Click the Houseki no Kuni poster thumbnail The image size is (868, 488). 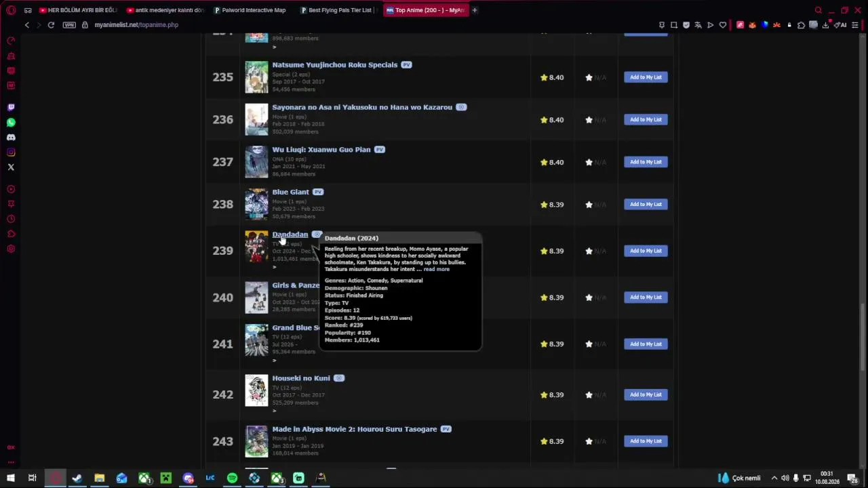click(256, 390)
